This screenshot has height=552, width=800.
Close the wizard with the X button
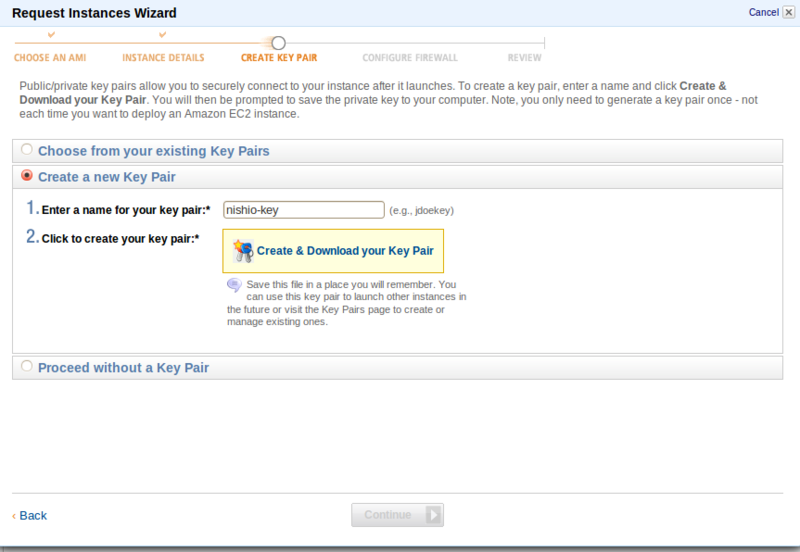coord(789,12)
